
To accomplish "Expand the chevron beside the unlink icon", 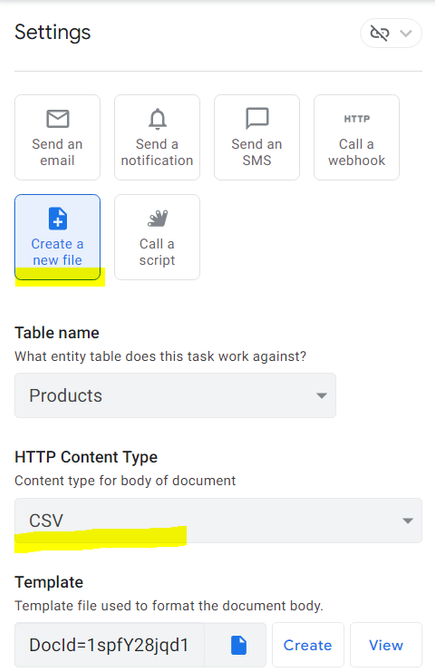I will [405, 33].
